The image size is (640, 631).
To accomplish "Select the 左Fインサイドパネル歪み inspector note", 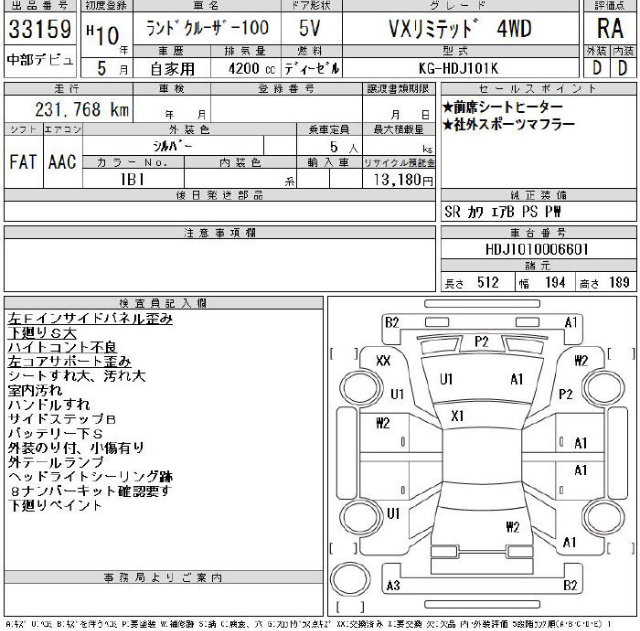I will tap(90, 318).
